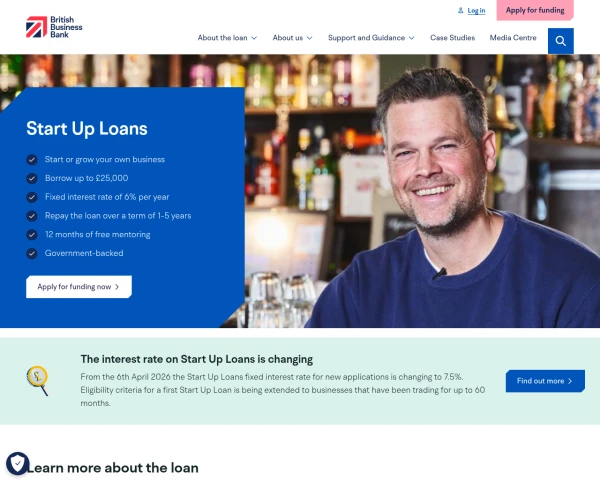The width and height of the screenshot is (600, 480).
Task: Expand the About the loan menu
Action: click(227, 38)
